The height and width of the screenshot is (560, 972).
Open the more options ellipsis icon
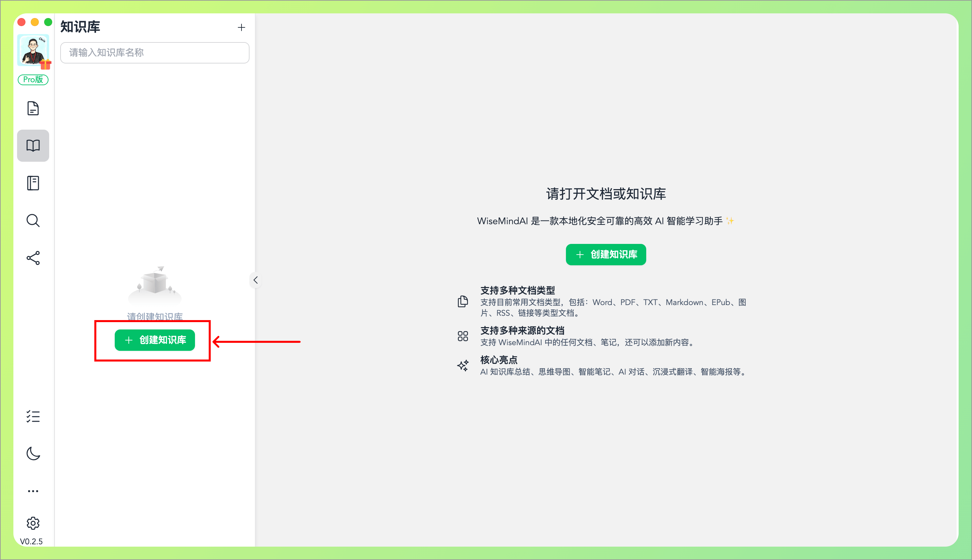pos(33,491)
